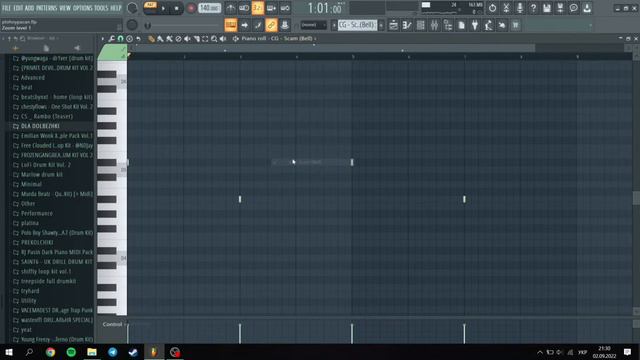Open the VIEW menu
The image size is (640, 360).
click(65, 8)
